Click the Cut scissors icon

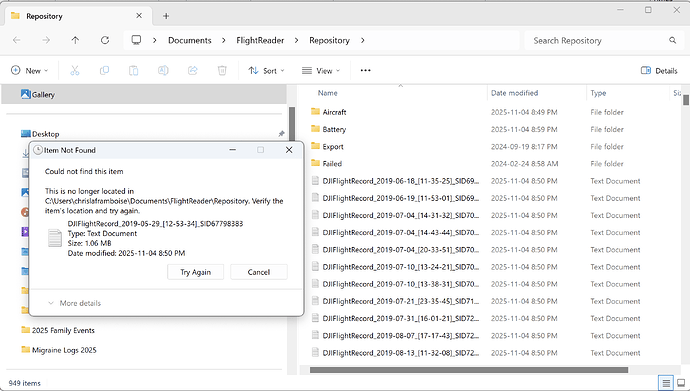coord(75,70)
